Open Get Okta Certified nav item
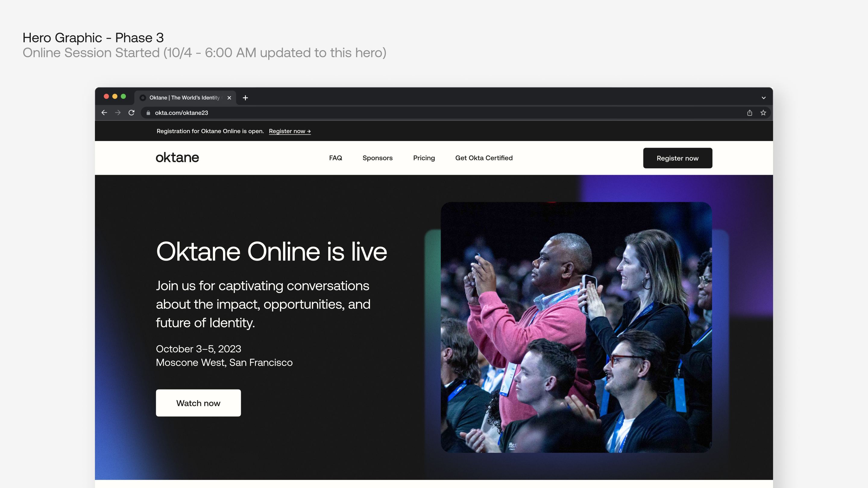The width and height of the screenshot is (868, 488). coord(484,158)
